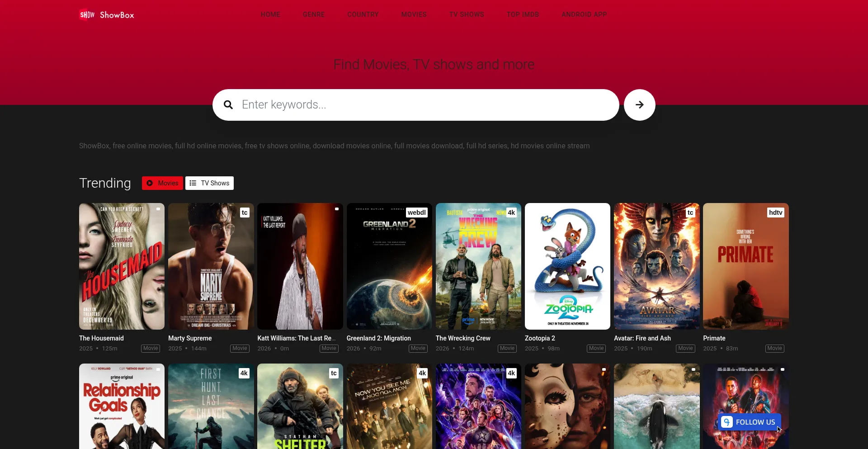Open the Shelter poster
Screen dimensions: 868x449
[x=300, y=406]
